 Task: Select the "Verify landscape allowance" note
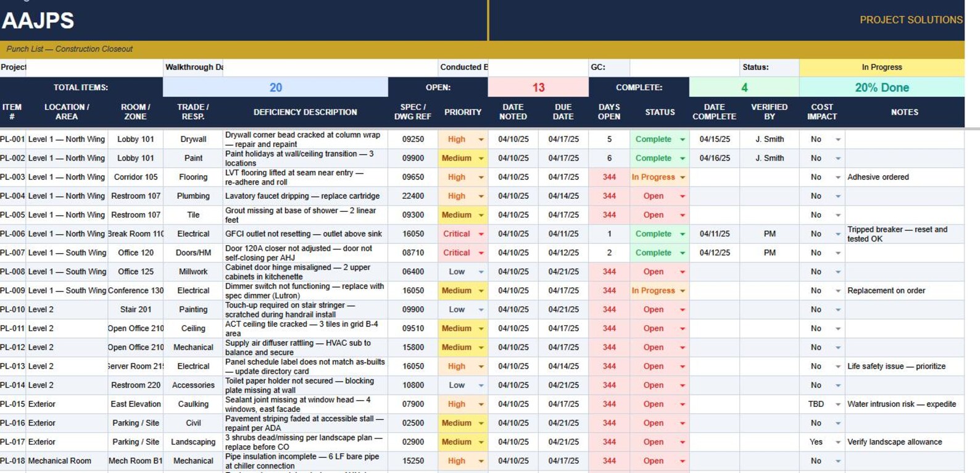click(x=895, y=442)
